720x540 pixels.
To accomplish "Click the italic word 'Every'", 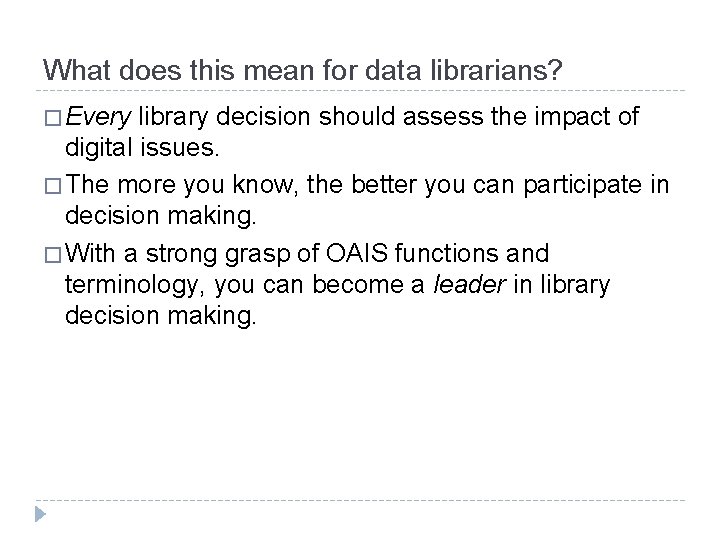I will coord(98,117).
